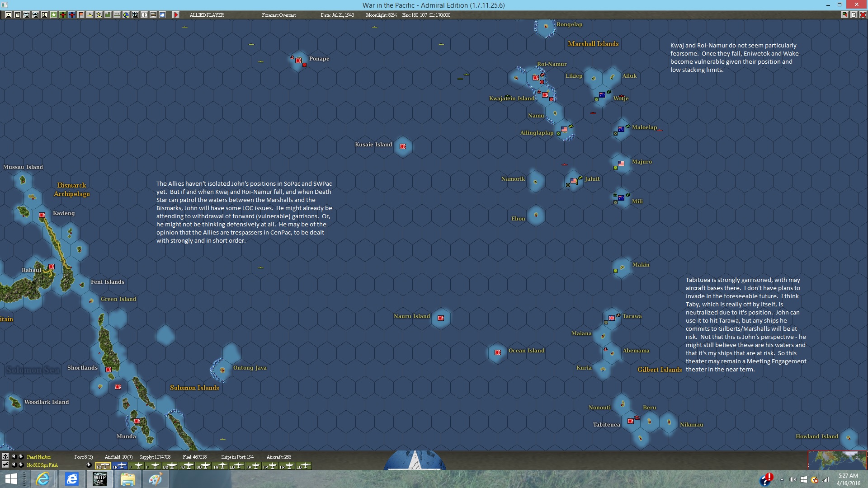This screenshot has width=868, height=488.
Task: Click left arrow on No.810 Sqn FAA row
Action: 14,465
